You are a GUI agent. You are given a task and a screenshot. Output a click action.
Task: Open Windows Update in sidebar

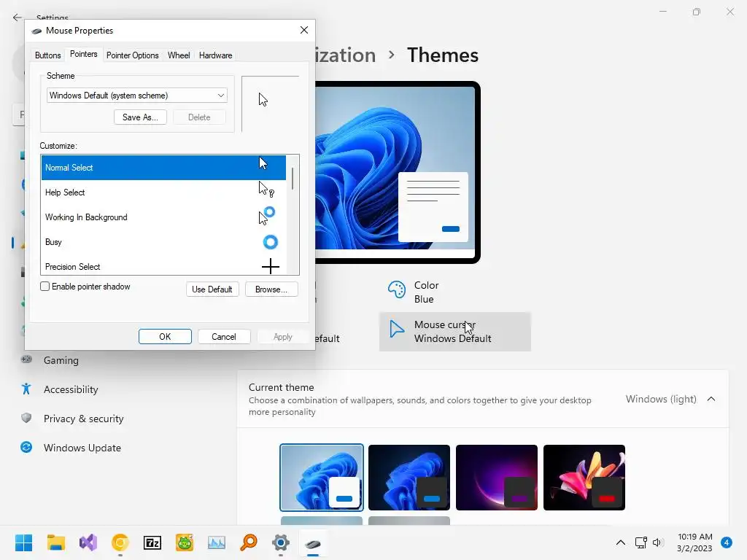[82, 448]
